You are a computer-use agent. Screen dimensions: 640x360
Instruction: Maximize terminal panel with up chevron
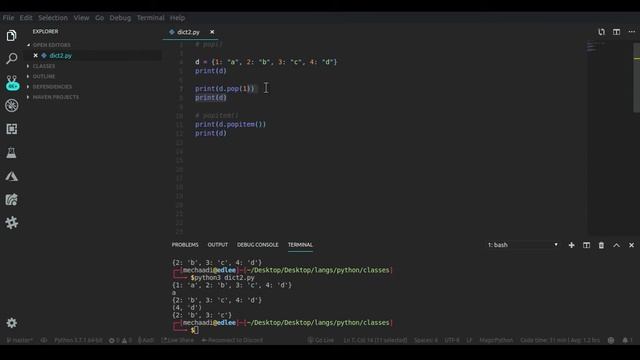(x=616, y=245)
